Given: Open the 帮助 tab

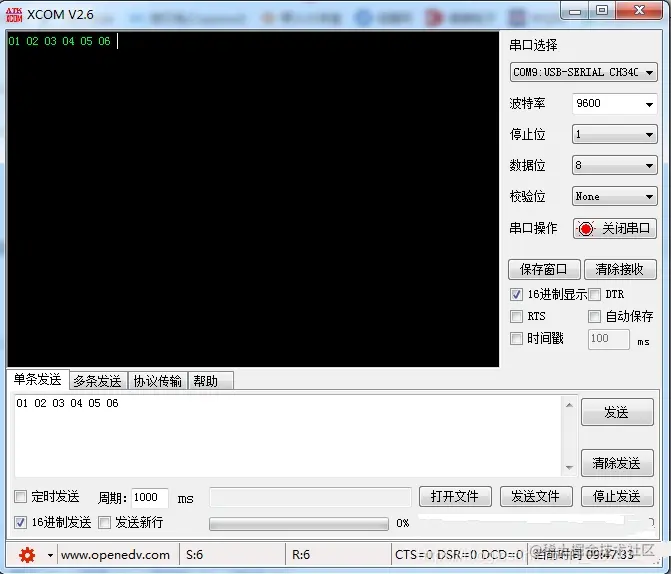Looking at the screenshot, I should pyautogui.click(x=210, y=381).
